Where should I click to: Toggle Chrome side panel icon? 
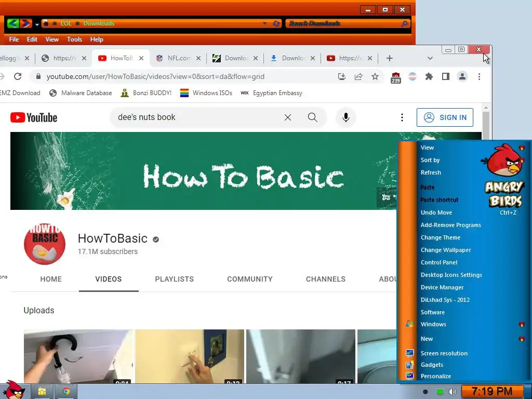445,77
